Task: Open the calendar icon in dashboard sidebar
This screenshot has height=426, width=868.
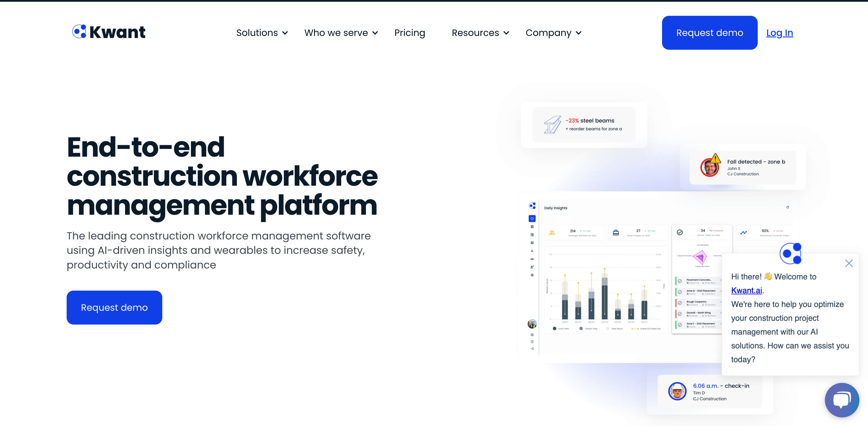Action: click(532, 235)
